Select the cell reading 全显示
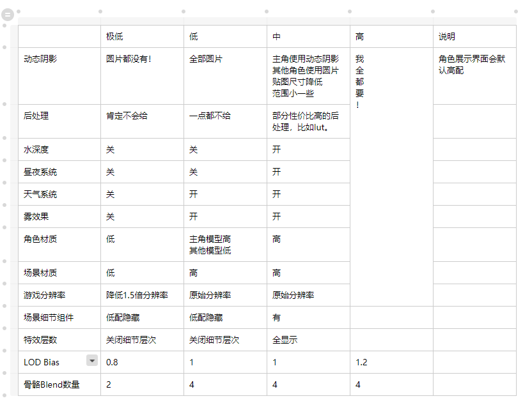The image size is (532, 403). (x=308, y=340)
